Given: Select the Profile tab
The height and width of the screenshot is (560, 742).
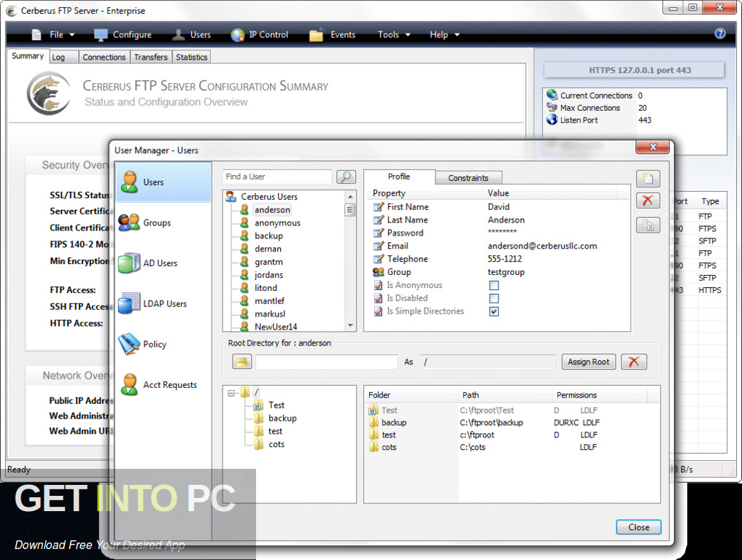Looking at the screenshot, I should tap(399, 176).
